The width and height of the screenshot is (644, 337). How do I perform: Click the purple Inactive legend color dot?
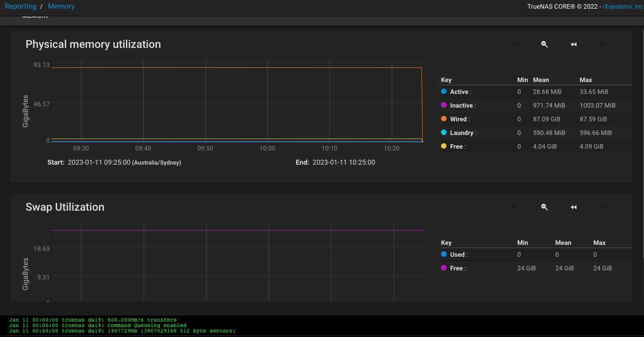coord(444,105)
